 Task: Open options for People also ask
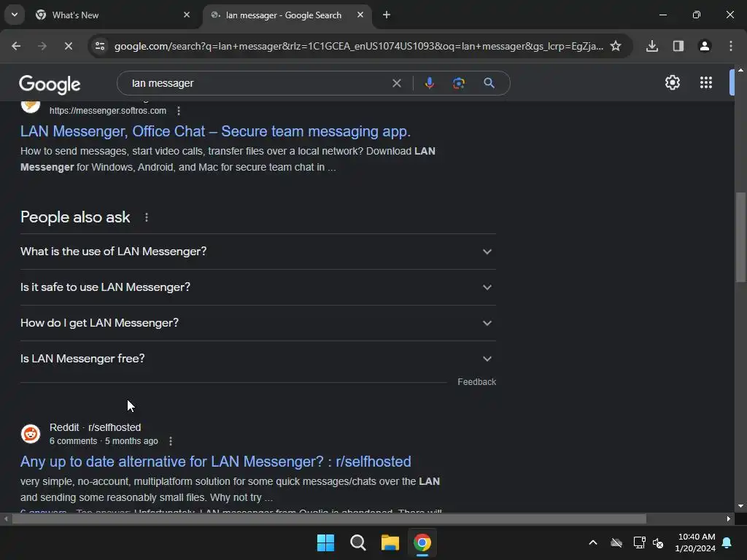point(146,217)
